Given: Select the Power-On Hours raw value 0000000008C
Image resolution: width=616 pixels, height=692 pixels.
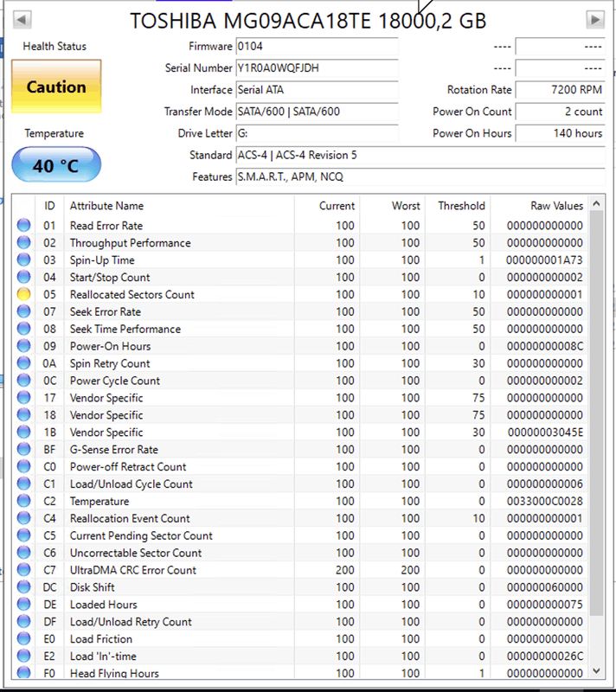Looking at the screenshot, I should click(544, 346).
